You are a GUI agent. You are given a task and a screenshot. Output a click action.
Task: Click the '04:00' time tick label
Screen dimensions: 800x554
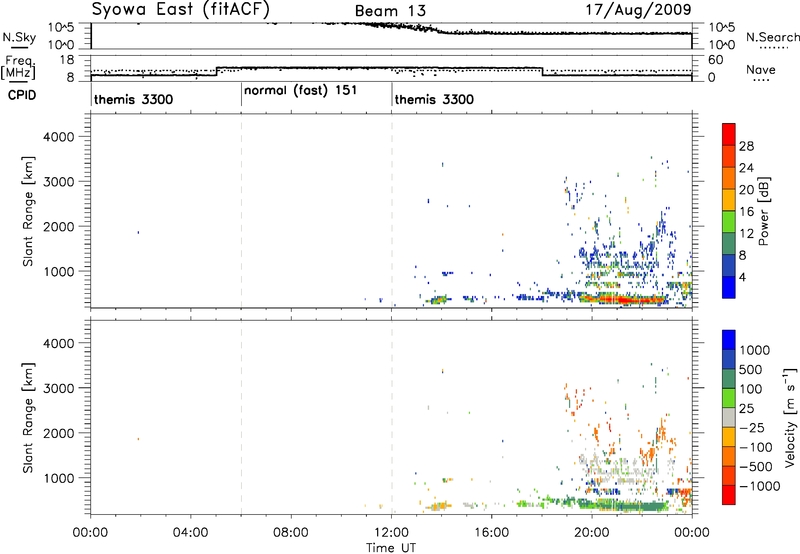[190, 533]
